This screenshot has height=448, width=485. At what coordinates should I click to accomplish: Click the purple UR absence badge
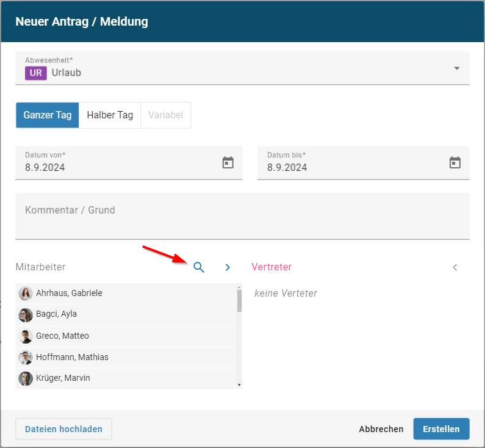[35, 73]
